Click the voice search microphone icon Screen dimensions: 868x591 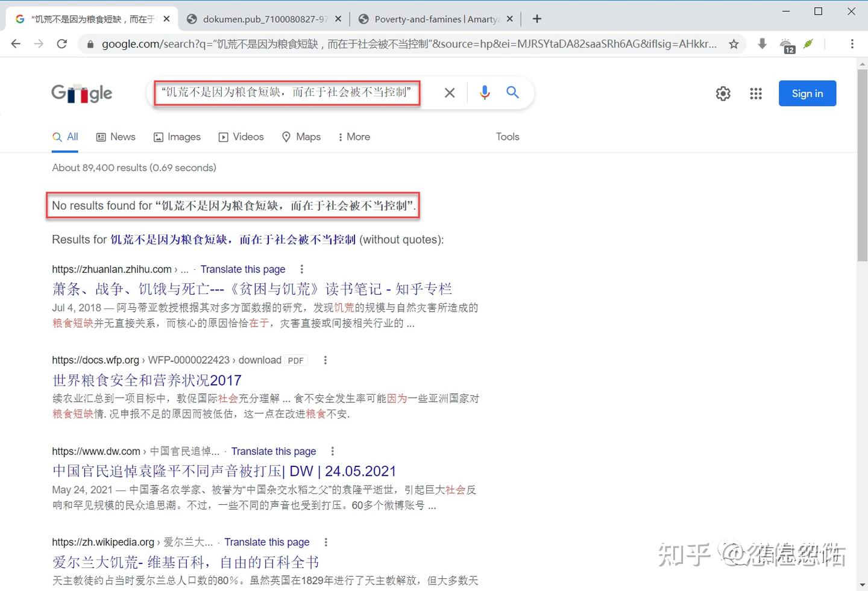[x=484, y=92]
